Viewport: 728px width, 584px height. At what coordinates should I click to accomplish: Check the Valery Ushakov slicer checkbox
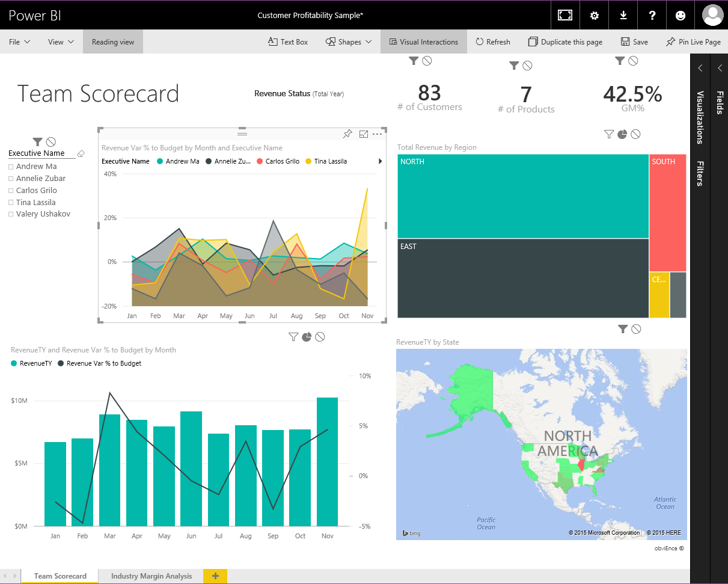[12, 214]
